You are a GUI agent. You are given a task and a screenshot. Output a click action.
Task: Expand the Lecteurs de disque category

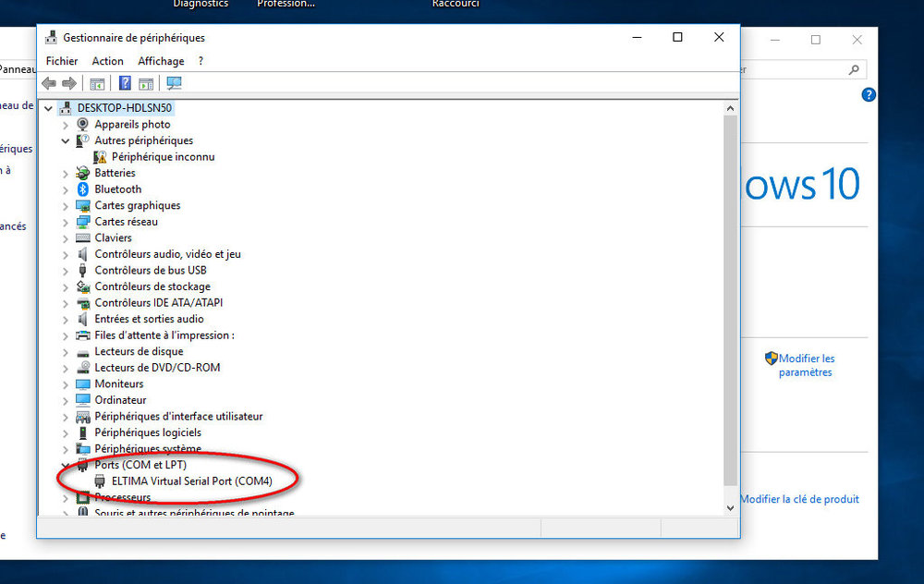(x=66, y=352)
